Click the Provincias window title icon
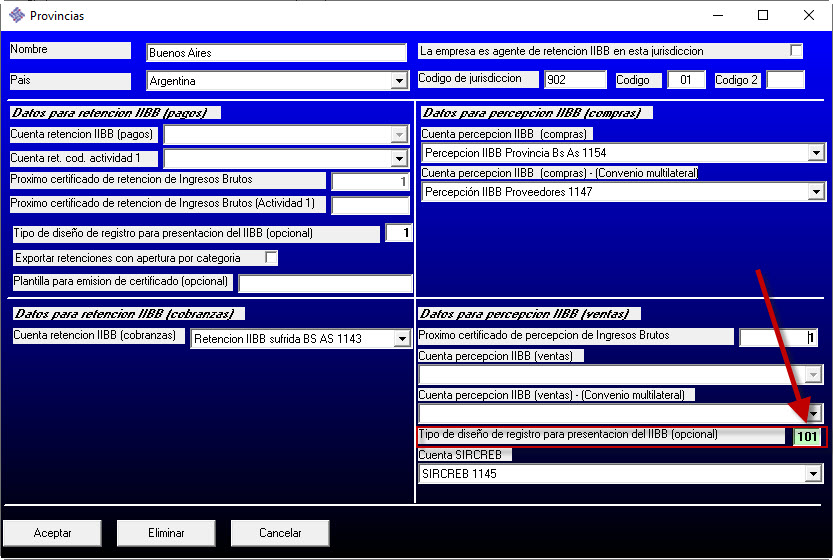The width and height of the screenshot is (833, 560). [x=16, y=16]
